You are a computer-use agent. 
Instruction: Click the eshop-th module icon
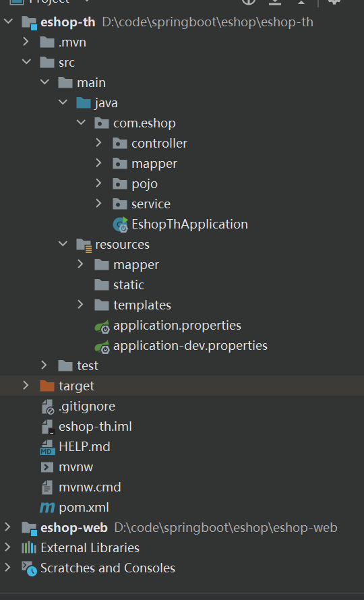[29, 22]
